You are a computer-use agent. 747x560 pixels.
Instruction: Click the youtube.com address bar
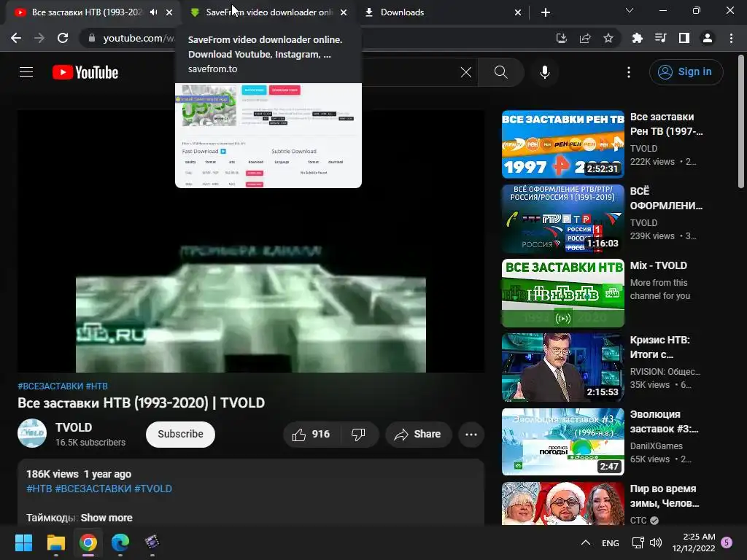(x=138, y=38)
